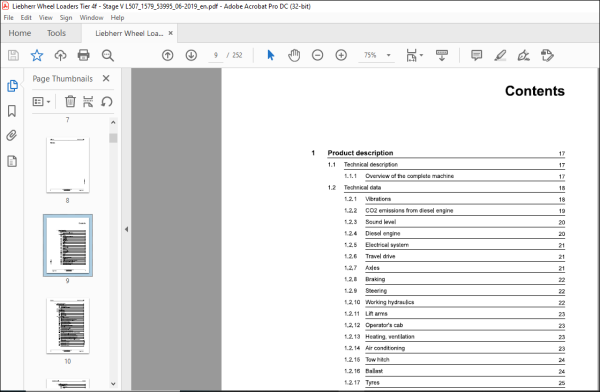Collapse the navigation pane with left arrow
This screenshot has height=392, width=600.
click(126, 229)
